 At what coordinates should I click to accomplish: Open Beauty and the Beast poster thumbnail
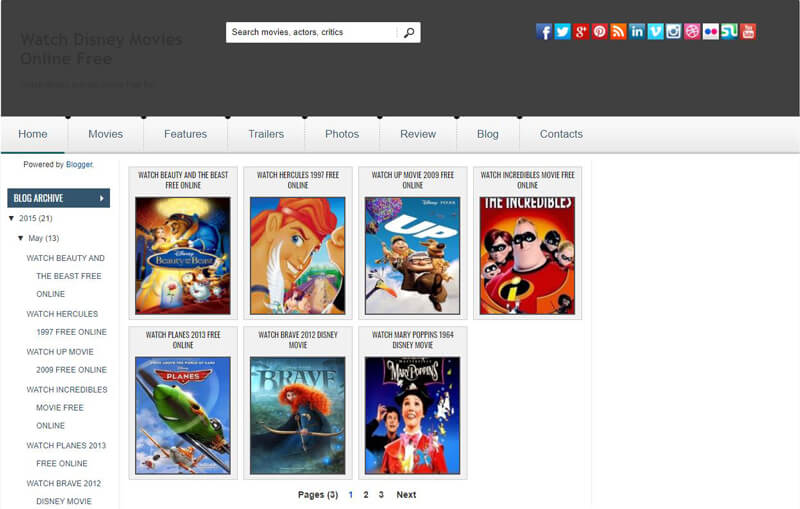(x=183, y=256)
